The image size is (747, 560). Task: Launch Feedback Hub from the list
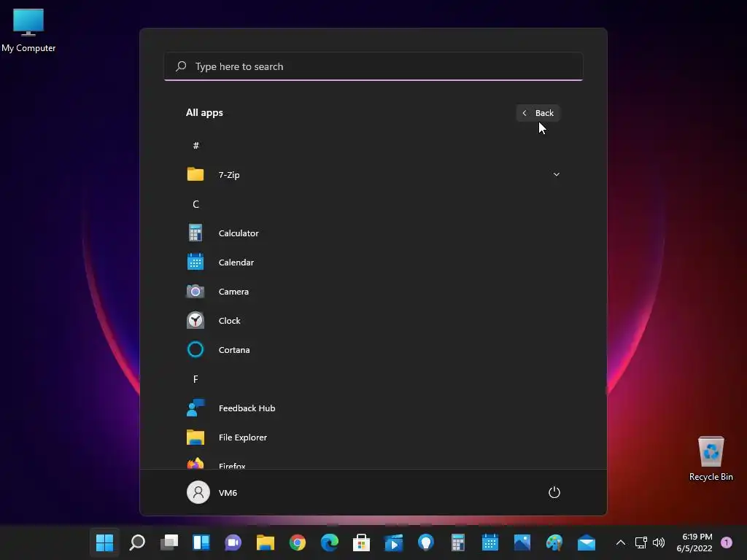(x=373, y=408)
